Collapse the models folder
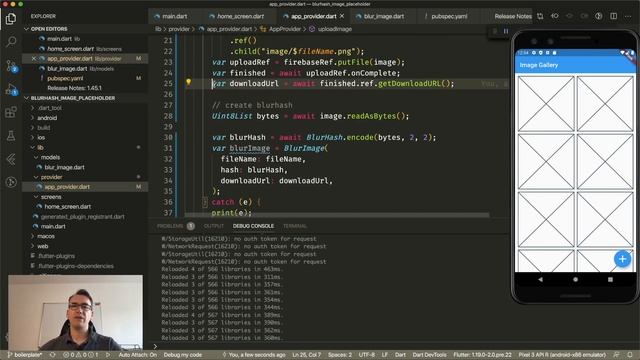640x360 pixels. [50, 157]
